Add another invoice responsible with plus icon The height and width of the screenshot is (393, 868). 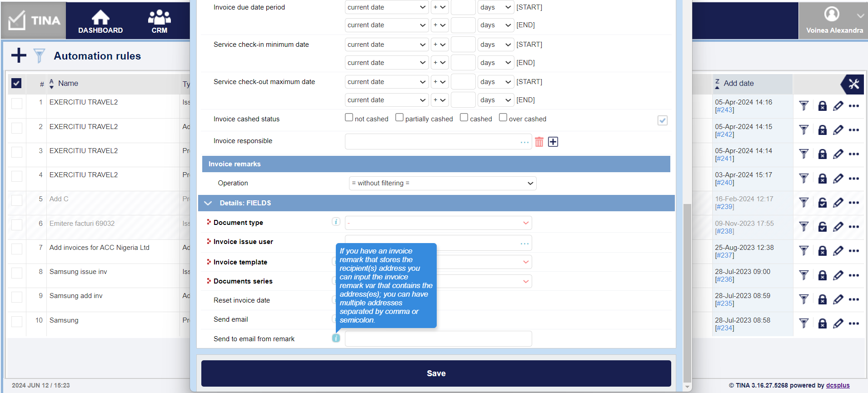553,142
